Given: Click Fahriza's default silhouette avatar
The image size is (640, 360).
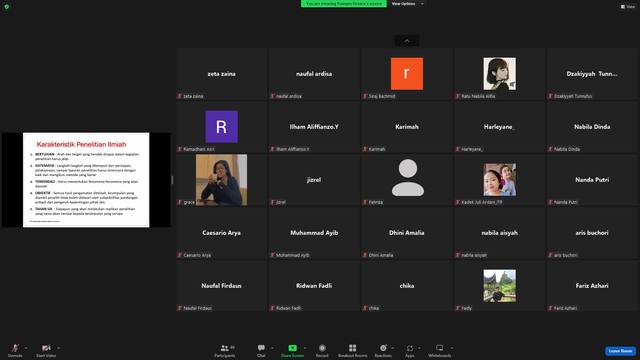Looking at the screenshot, I should pos(408,178).
